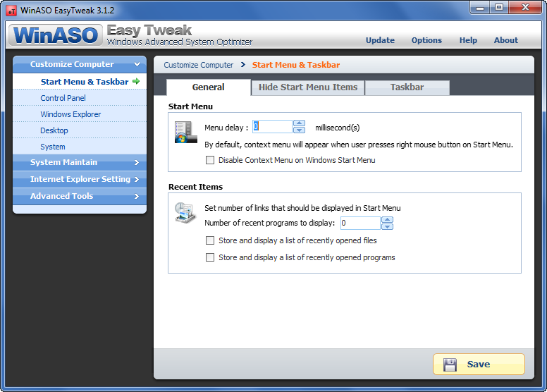This screenshot has height=392, width=547.
Task: Check Store and display recently opened files
Action: (x=210, y=240)
